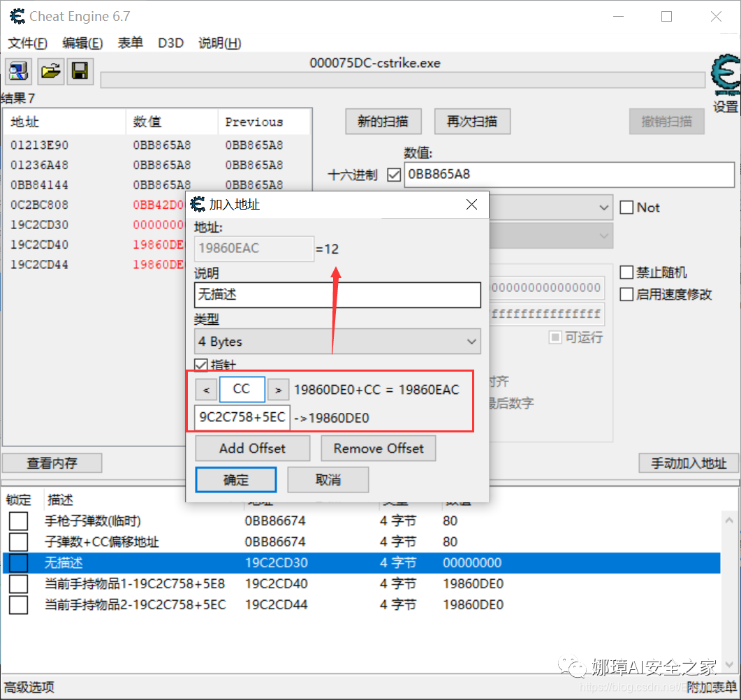The image size is (741, 700).
Task: Enable the 禁止随机 checkbox
Action: (x=626, y=272)
